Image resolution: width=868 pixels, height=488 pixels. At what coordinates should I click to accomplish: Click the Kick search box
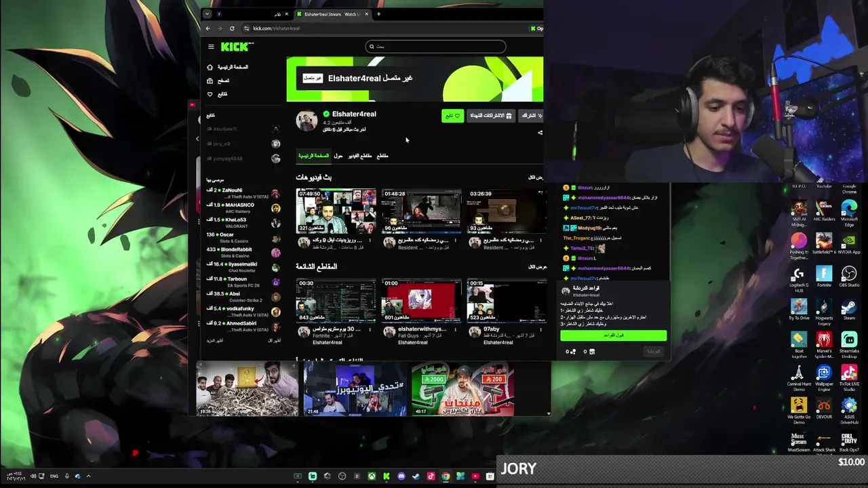click(x=435, y=47)
